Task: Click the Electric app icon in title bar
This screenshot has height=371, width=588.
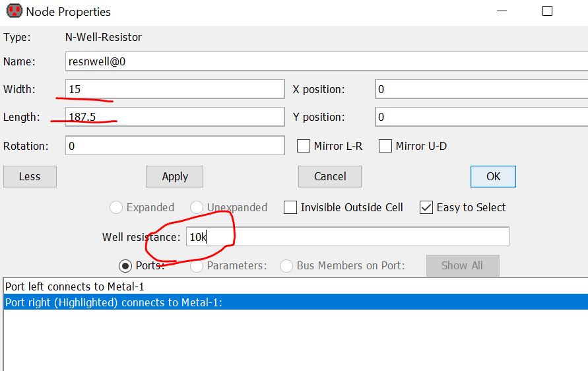Action: pos(13,12)
